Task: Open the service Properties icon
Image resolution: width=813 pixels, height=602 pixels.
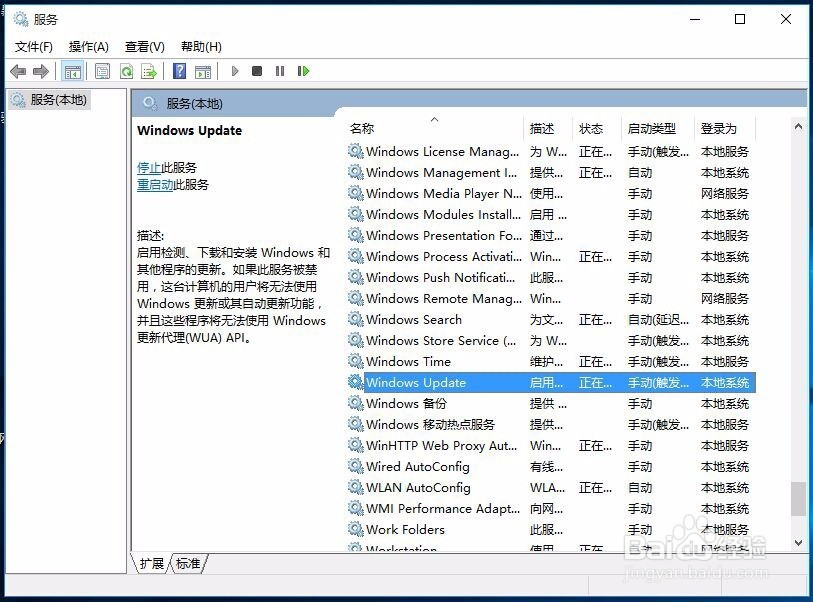Action: point(102,71)
